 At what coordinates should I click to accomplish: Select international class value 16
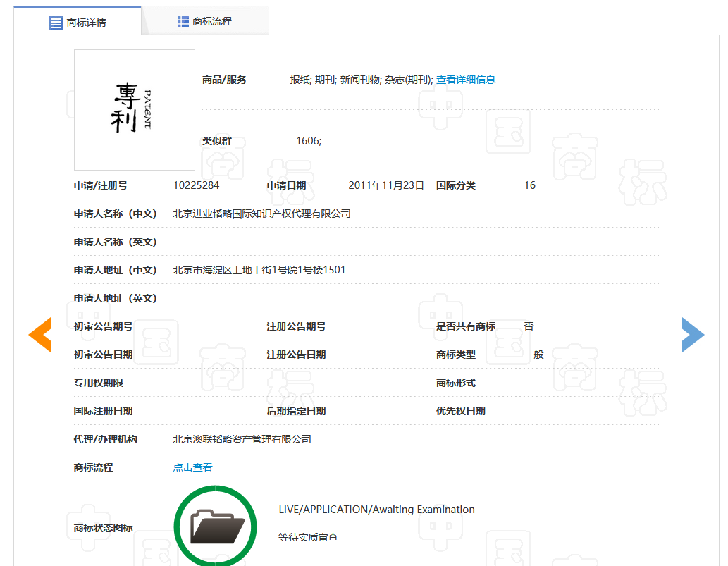tap(530, 185)
